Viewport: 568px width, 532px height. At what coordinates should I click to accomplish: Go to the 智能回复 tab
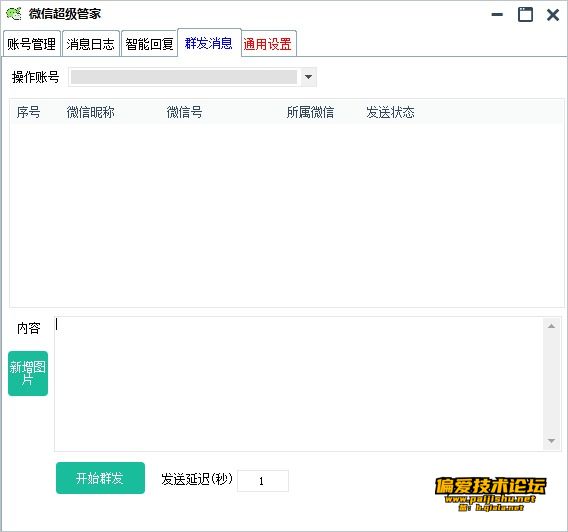[x=149, y=44]
